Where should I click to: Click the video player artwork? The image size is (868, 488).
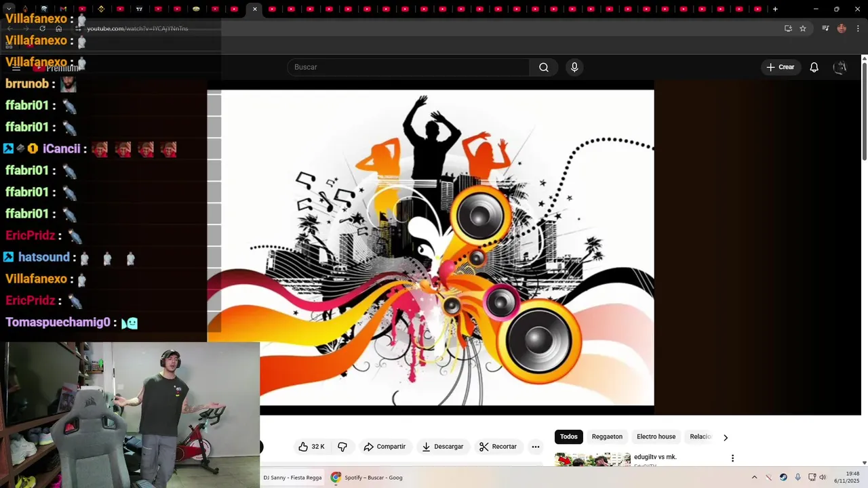[431, 247]
